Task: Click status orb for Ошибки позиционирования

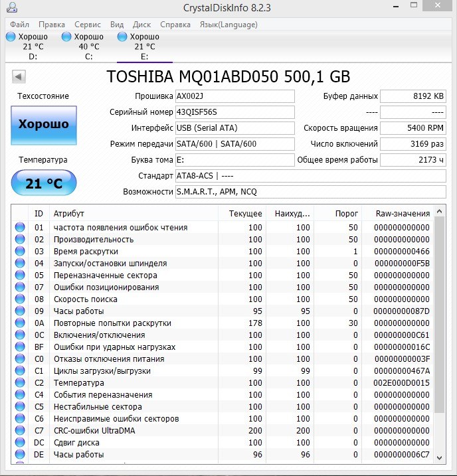Action: point(20,287)
